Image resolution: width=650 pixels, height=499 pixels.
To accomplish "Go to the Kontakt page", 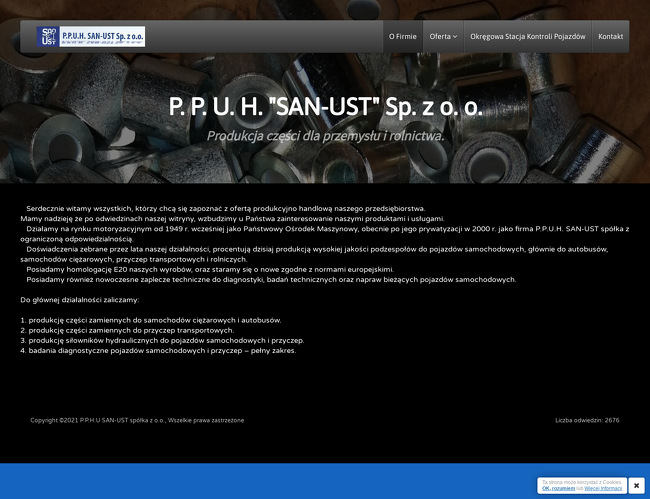I will point(610,36).
